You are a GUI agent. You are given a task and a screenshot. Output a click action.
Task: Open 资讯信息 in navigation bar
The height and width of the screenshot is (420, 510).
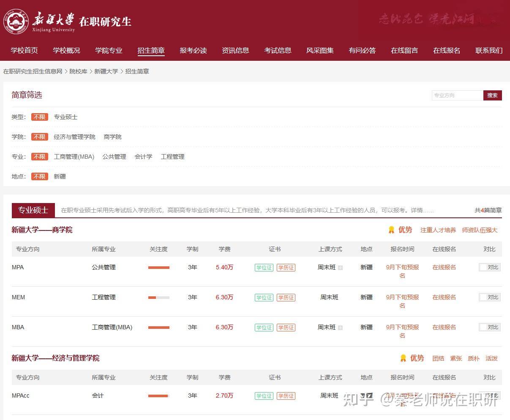(235, 50)
